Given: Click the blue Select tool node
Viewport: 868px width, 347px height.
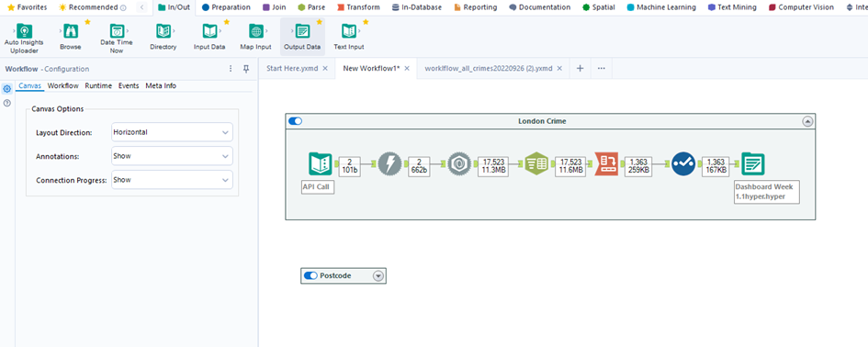Looking at the screenshot, I should point(683,164).
